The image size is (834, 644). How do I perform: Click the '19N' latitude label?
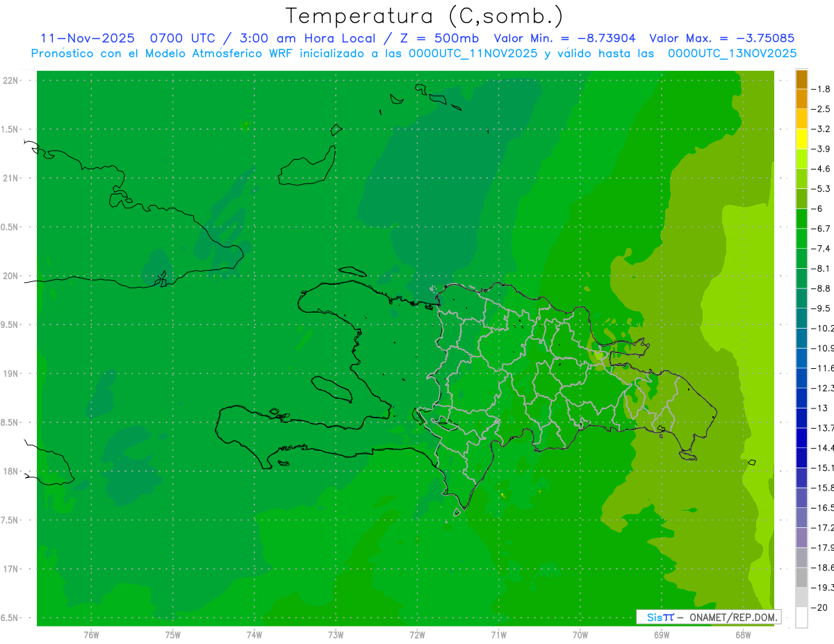[x=11, y=374]
